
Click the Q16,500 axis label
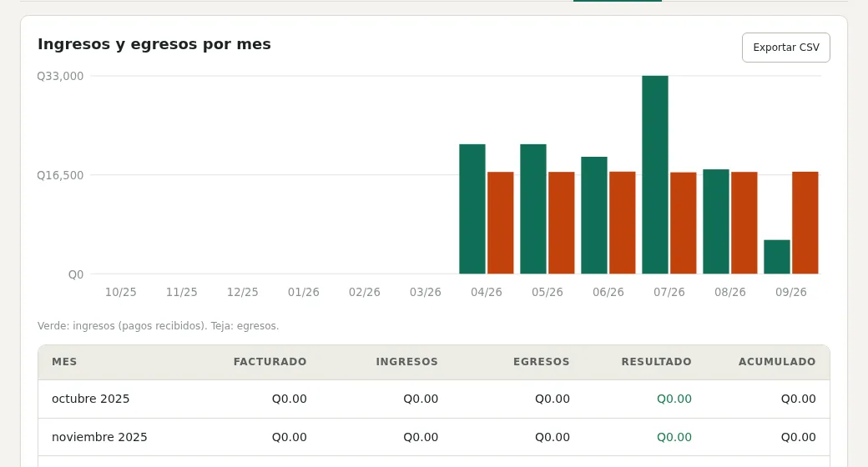pyautogui.click(x=60, y=175)
